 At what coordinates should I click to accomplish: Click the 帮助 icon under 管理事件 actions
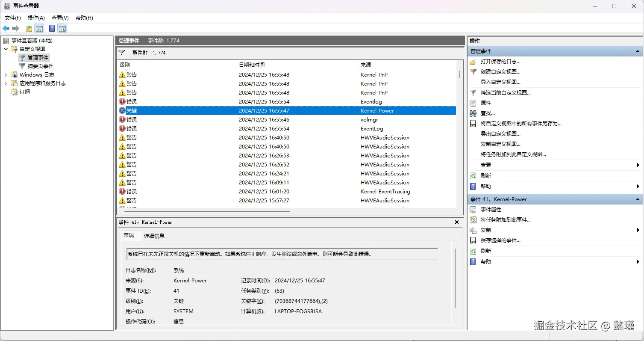(x=473, y=187)
